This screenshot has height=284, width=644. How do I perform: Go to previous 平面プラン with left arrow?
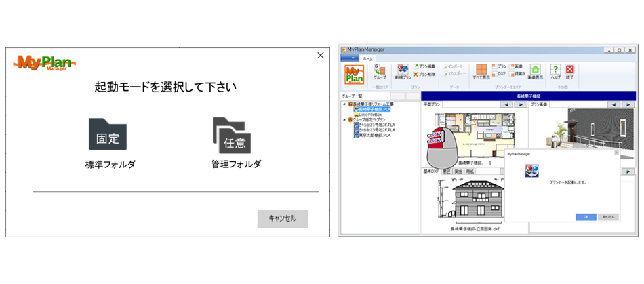(506, 104)
